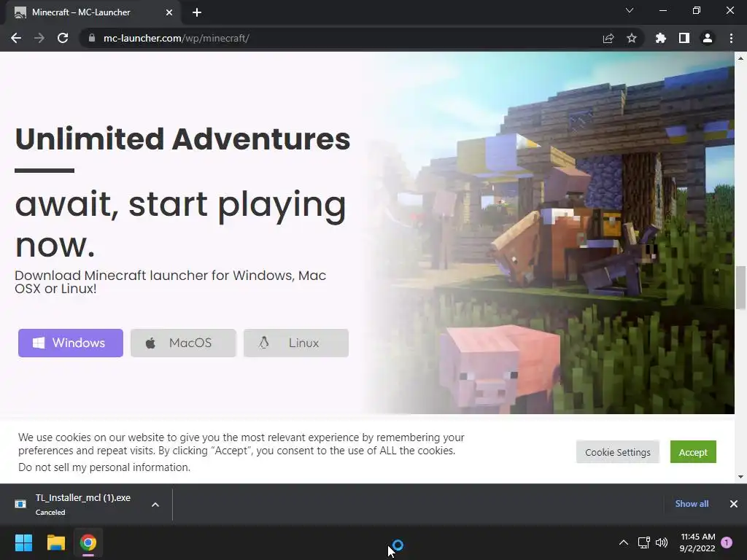Open a new tab with plus icon
This screenshot has height=560, width=747.
(x=197, y=12)
